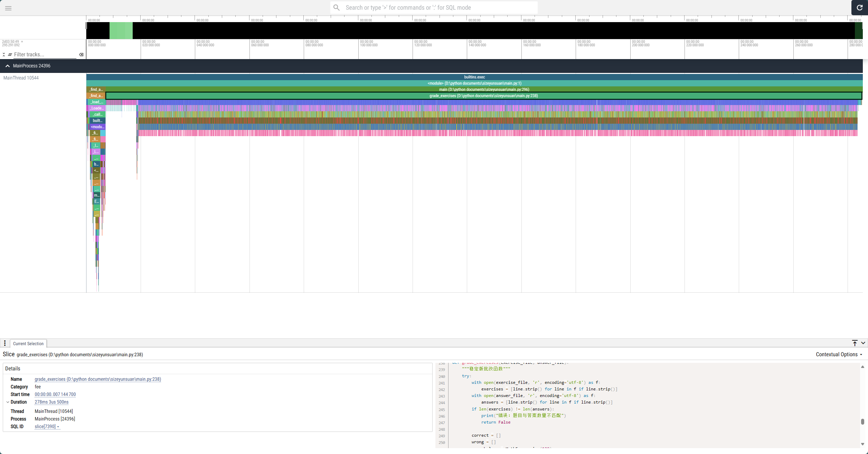Click the Start time value link
868x454 pixels.
[x=55, y=395]
